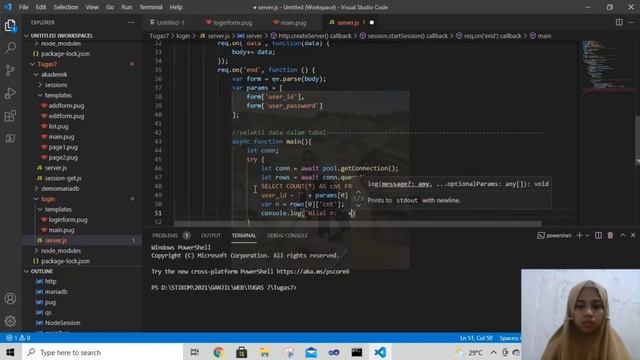Click Visual Studio Code taskbar icon
The image size is (640, 360).
click(380, 352)
